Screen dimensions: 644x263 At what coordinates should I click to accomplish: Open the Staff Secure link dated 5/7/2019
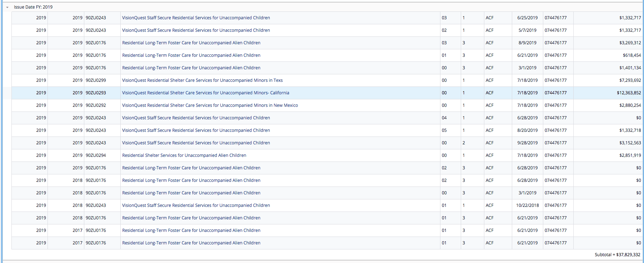(196, 30)
